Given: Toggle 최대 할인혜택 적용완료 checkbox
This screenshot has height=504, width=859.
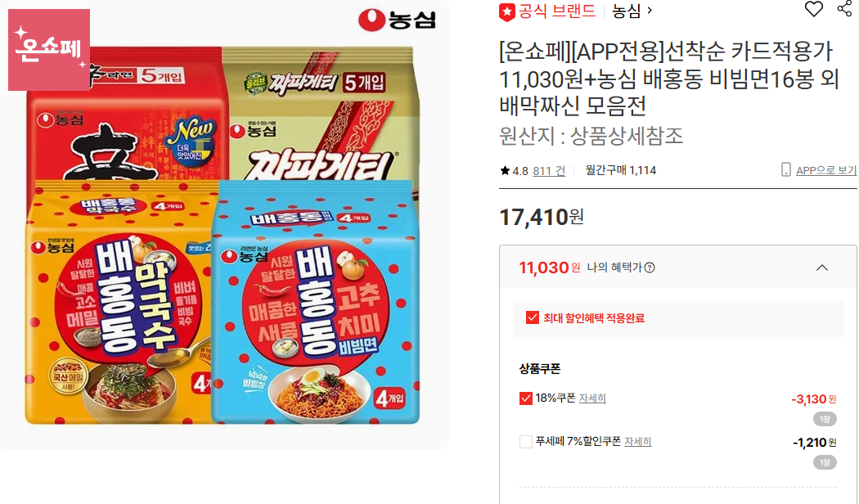Looking at the screenshot, I should tap(532, 317).
